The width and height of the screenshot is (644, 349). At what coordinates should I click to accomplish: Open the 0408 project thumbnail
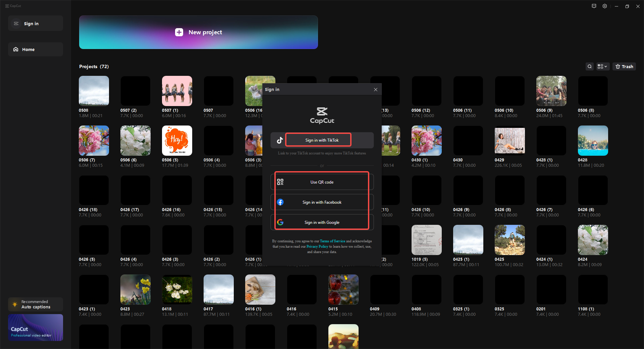(x=427, y=290)
